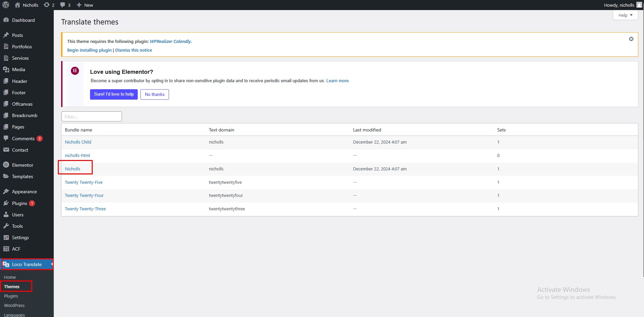Click the Services sidebar icon
644x317 pixels.
pos(6,58)
